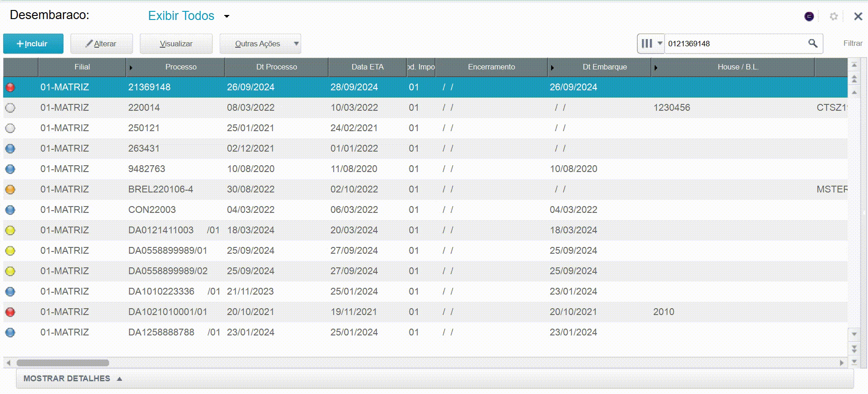Click the yellow status icon for DA0121411003
The width and height of the screenshot is (868, 394).
10,230
